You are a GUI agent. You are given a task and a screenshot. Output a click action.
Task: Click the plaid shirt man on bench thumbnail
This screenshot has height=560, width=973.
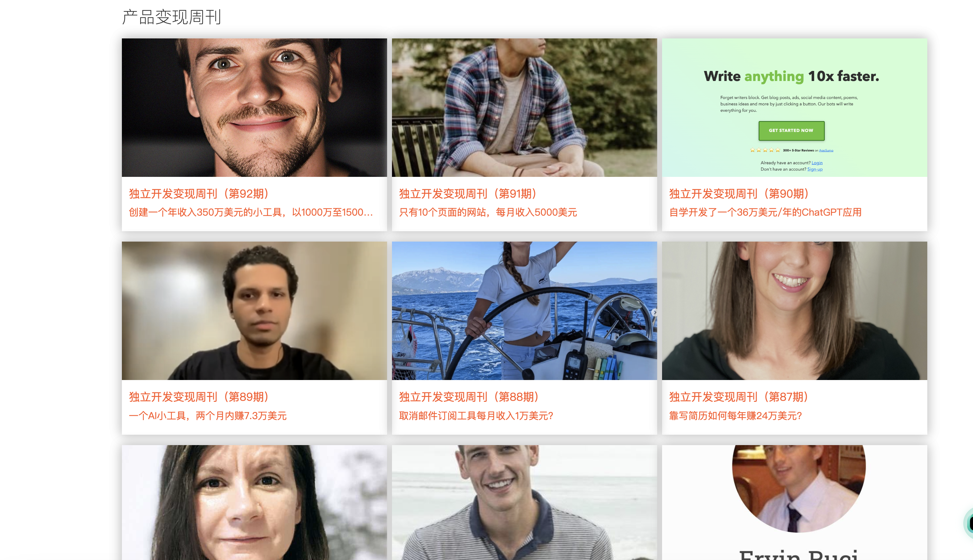(x=524, y=108)
